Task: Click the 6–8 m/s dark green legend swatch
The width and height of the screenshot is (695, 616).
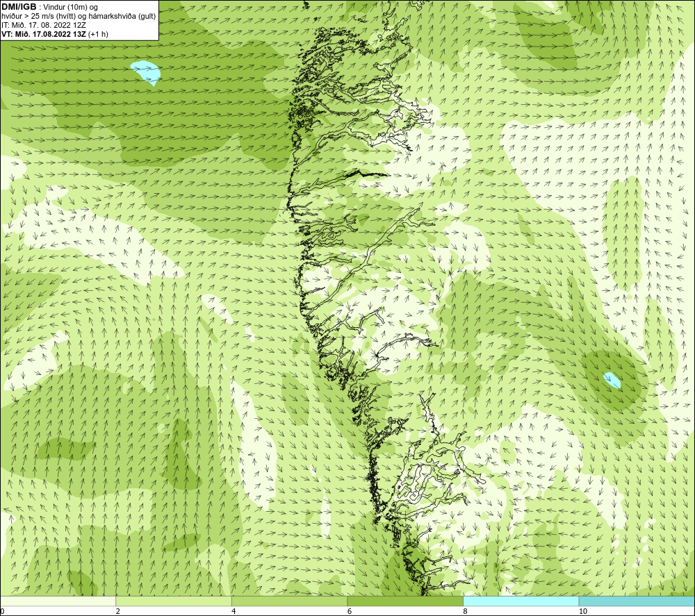Action: (x=405, y=601)
